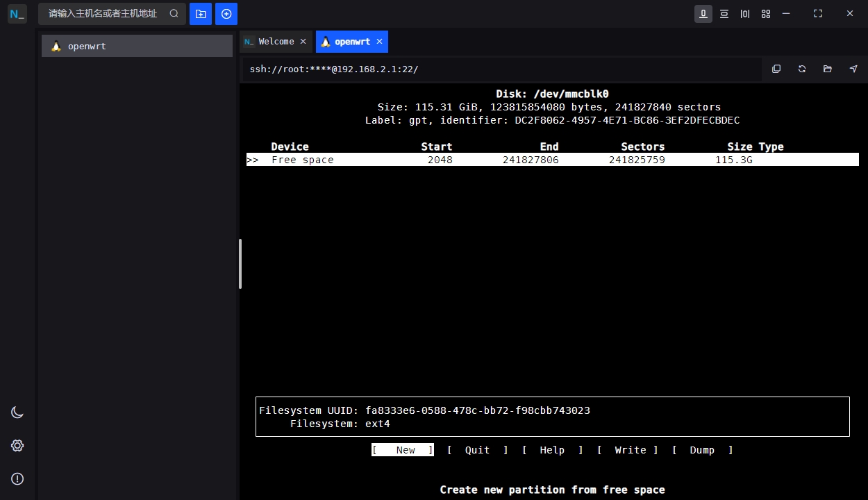Select the single-pane layout toggle

click(703, 14)
